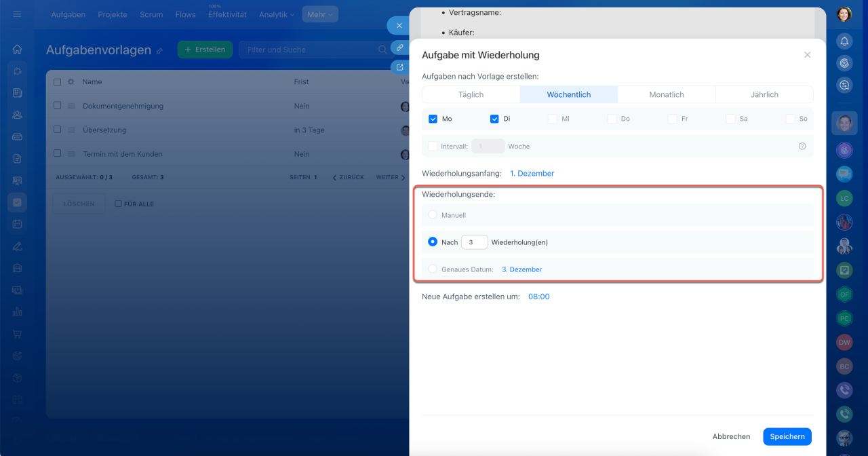
Task: Select the Genaues Datum radio button
Action: pyautogui.click(x=433, y=269)
